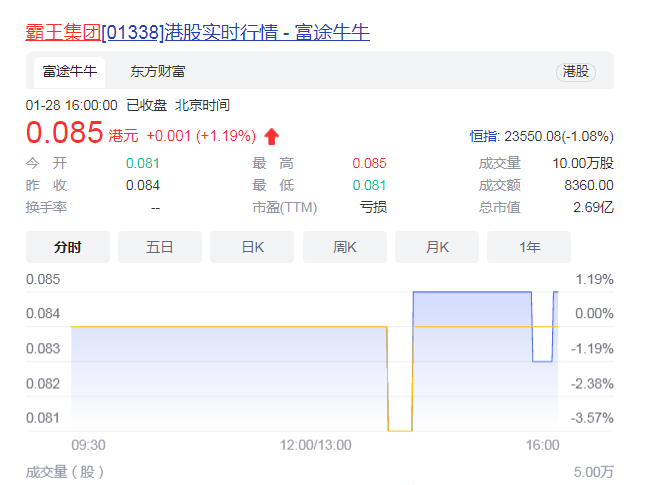
Task: Select the 1年 chart tab
Action: coord(529,247)
